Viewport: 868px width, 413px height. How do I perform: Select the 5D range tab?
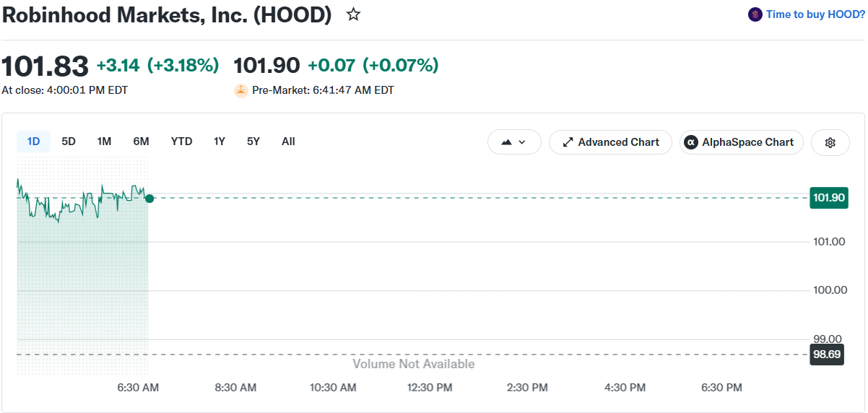coord(69,142)
